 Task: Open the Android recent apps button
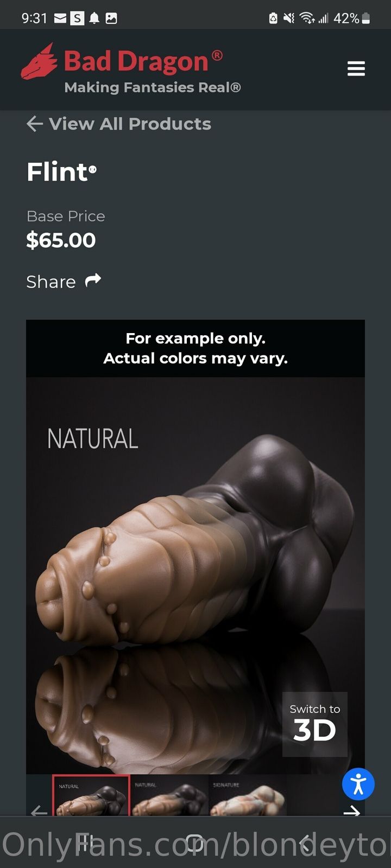coord(85,843)
